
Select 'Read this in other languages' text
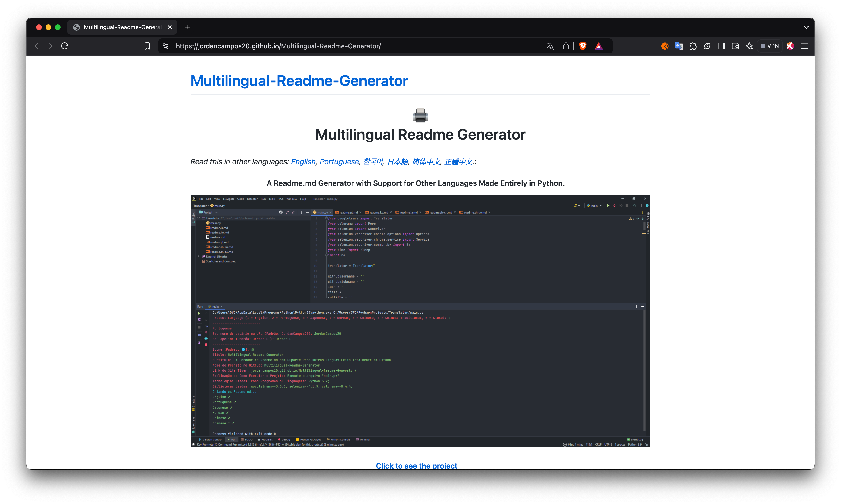point(239,162)
